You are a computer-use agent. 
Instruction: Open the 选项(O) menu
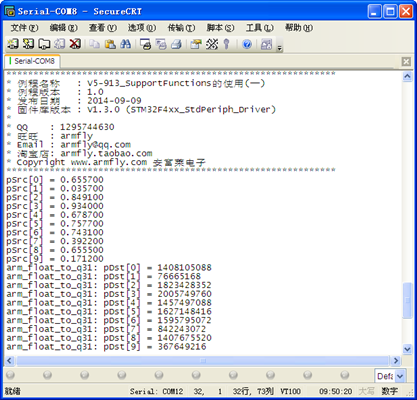coord(142,28)
